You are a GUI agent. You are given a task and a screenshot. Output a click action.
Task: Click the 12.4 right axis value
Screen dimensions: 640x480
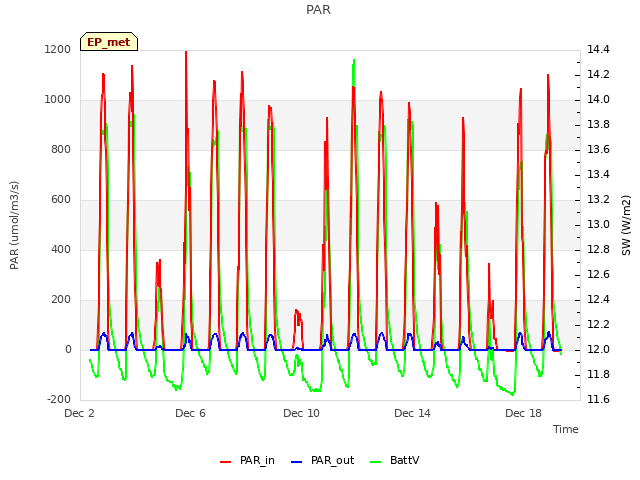tap(598, 300)
